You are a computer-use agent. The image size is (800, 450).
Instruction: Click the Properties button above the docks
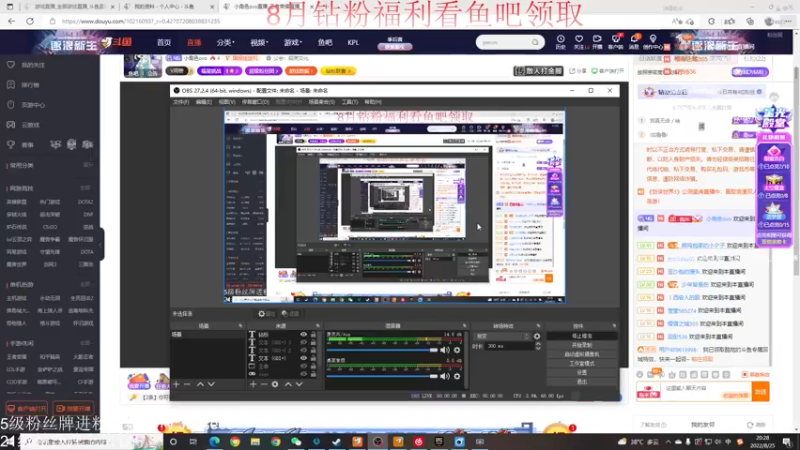(266, 314)
